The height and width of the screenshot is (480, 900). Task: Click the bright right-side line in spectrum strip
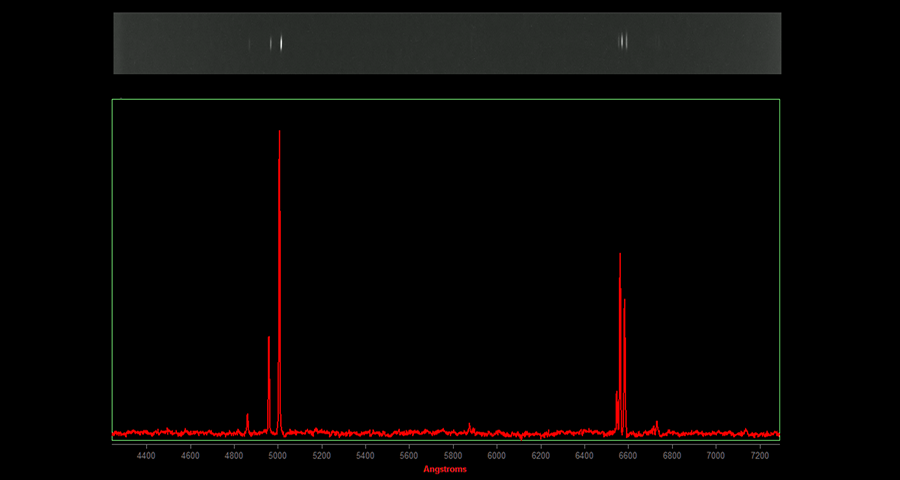[x=623, y=42]
